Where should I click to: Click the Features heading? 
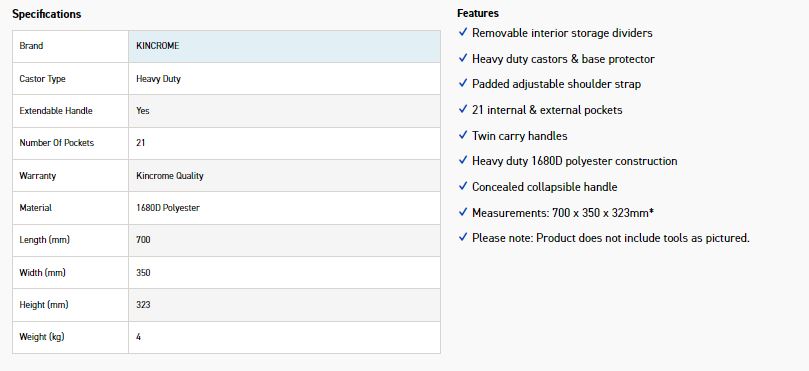478,13
